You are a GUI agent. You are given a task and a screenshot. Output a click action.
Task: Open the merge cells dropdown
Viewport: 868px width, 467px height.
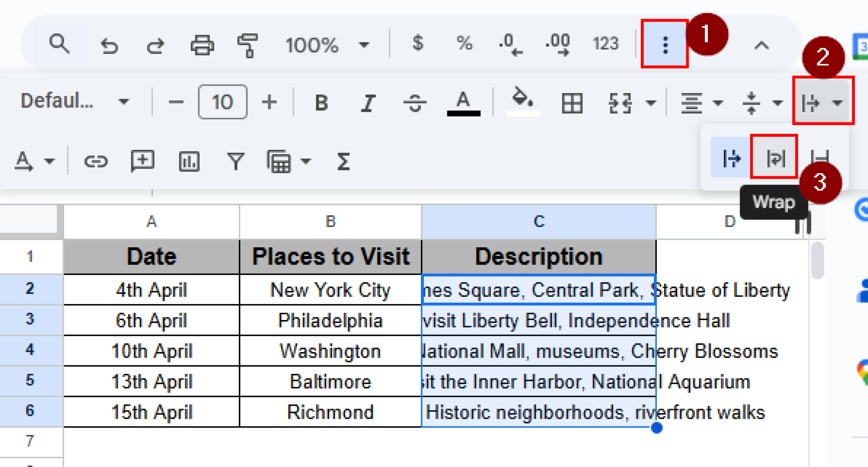tap(650, 102)
